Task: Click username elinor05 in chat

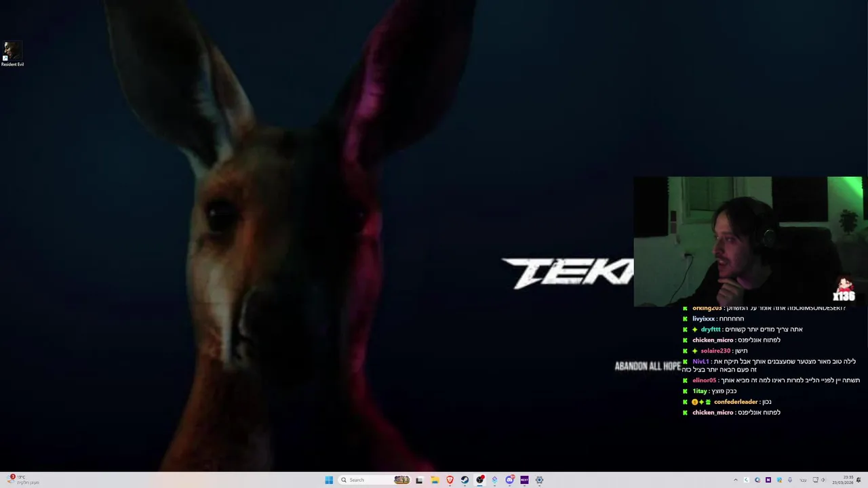Action: coord(704,380)
